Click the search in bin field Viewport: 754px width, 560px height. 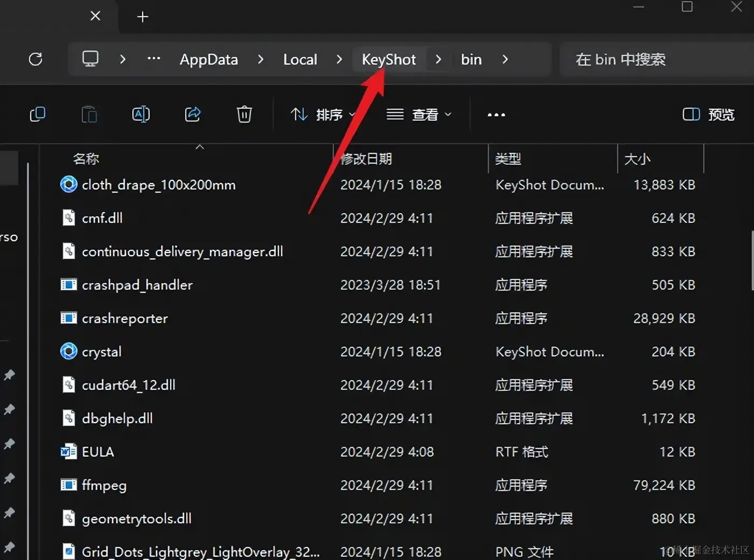(x=657, y=59)
